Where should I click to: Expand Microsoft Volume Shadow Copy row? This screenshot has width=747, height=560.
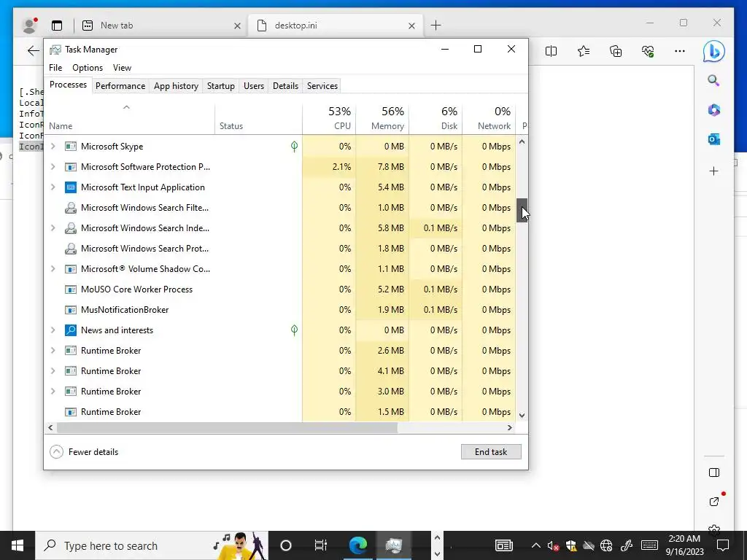(x=53, y=269)
